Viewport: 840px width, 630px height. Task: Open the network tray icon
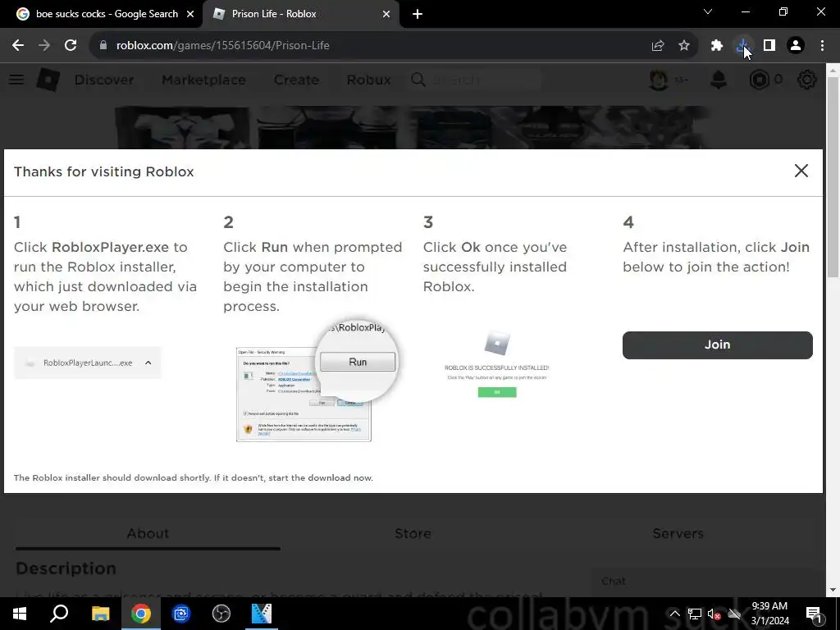click(x=695, y=614)
